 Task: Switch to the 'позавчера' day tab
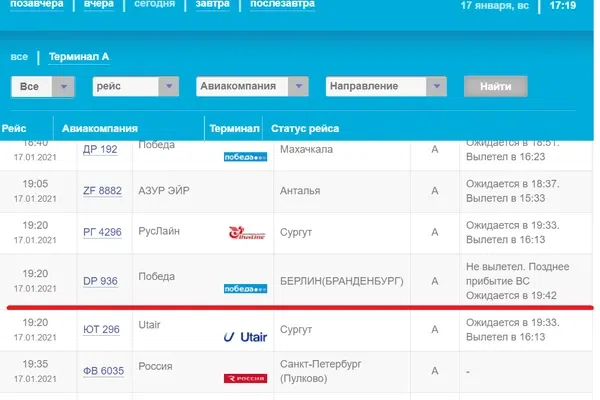(37, 4)
